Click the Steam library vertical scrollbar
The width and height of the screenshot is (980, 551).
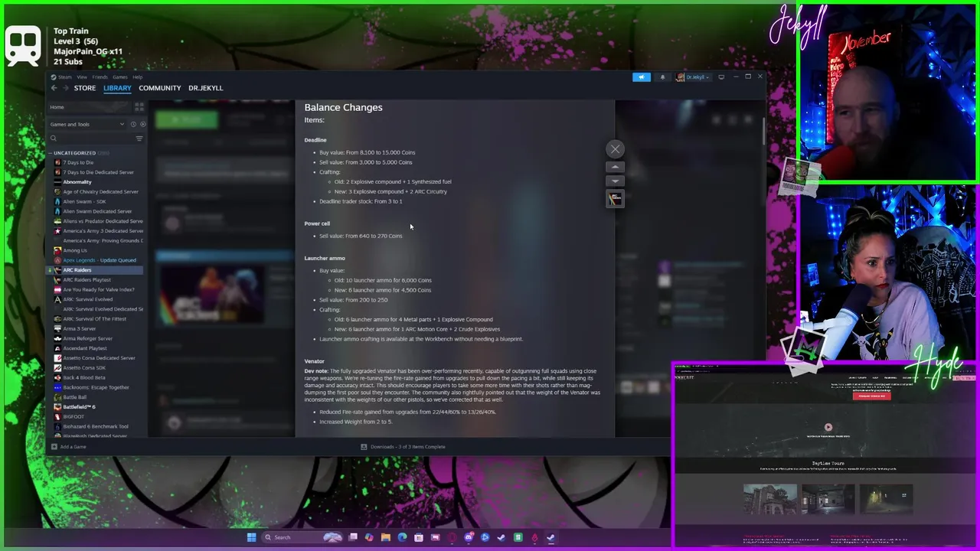763,130
